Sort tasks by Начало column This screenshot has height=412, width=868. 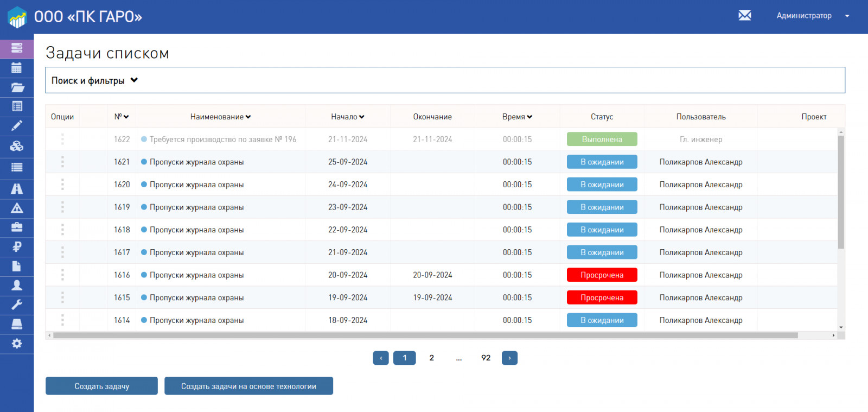(x=348, y=117)
